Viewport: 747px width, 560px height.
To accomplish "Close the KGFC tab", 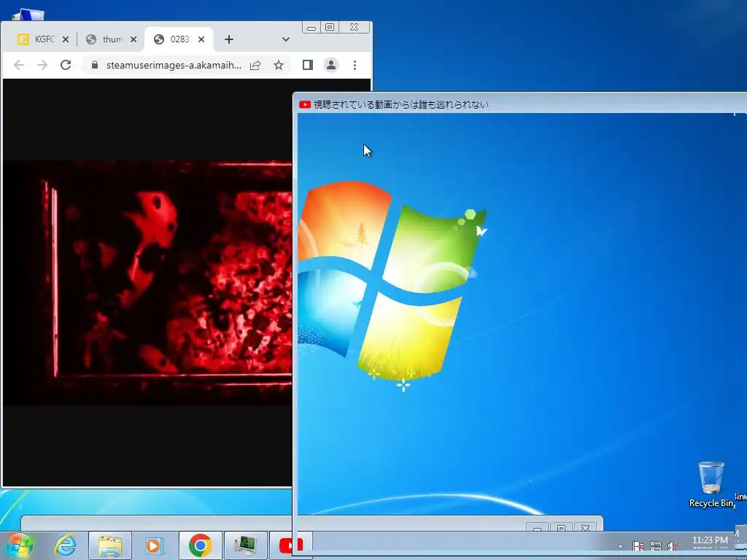I will [66, 39].
